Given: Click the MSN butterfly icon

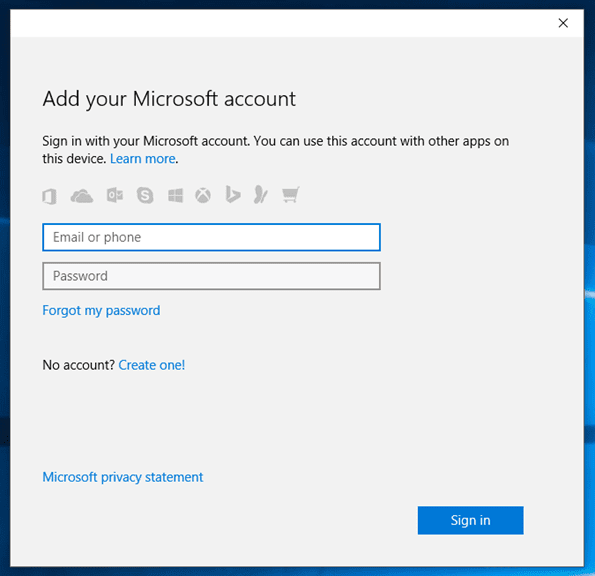Looking at the screenshot, I should pos(261,195).
